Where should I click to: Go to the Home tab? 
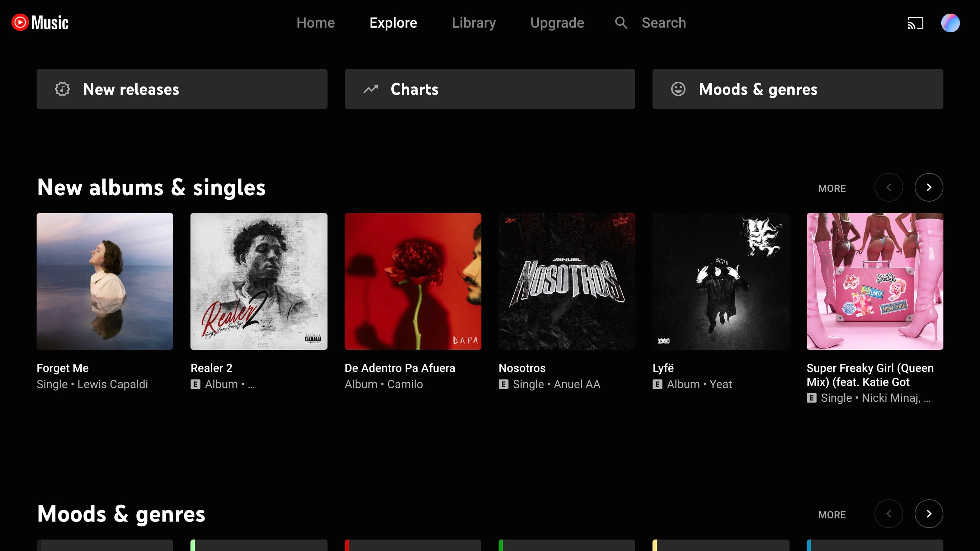(x=315, y=23)
